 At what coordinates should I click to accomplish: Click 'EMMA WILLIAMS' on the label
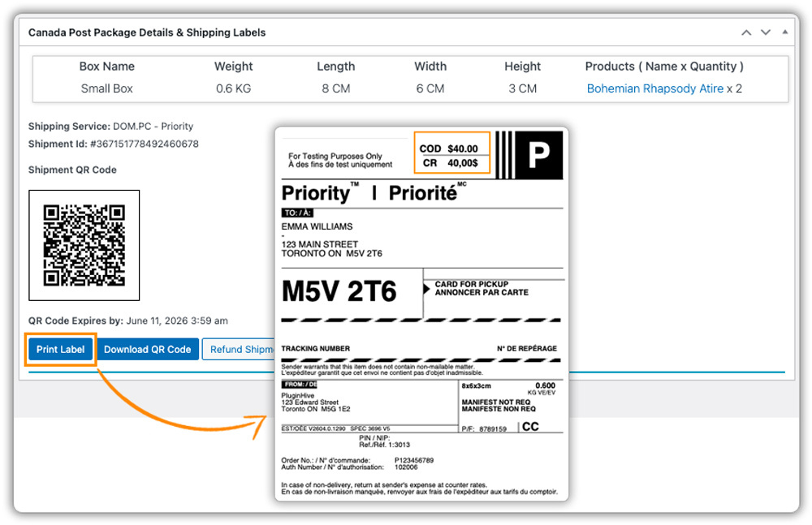click(x=317, y=226)
